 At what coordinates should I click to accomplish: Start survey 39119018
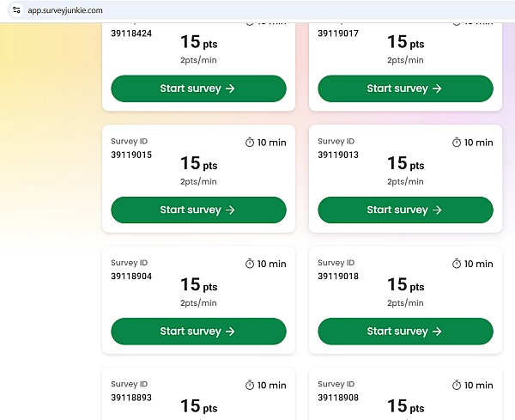coord(406,332)
